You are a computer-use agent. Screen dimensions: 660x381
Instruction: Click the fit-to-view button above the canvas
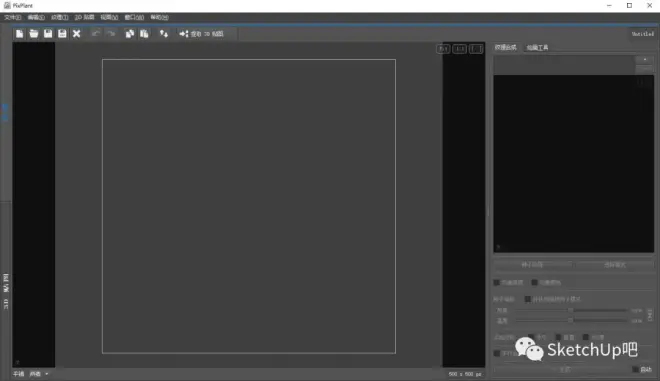[443, 49]
